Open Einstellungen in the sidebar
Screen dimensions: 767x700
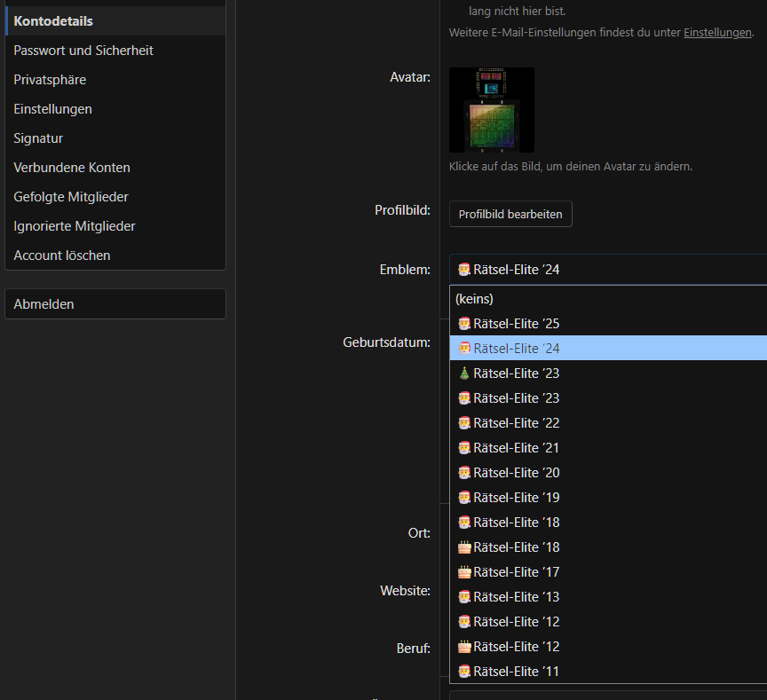pos(115,109)
